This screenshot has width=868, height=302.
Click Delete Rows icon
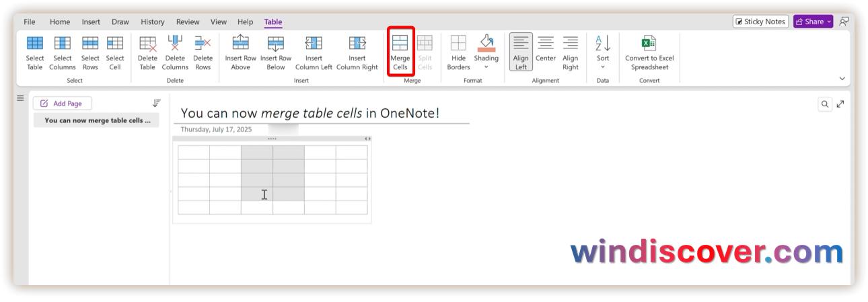203,43
